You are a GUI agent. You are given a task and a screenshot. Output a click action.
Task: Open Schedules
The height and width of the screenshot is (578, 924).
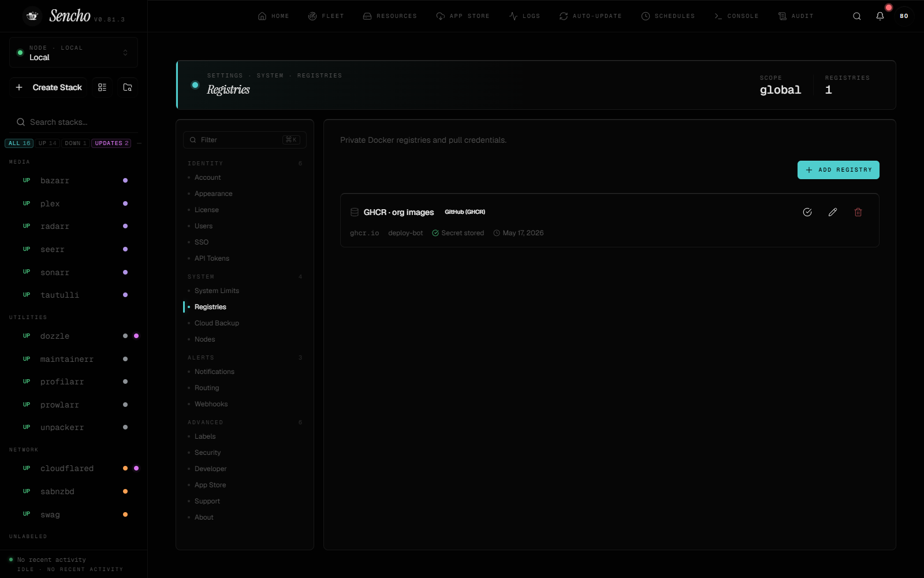coord(668,16)
